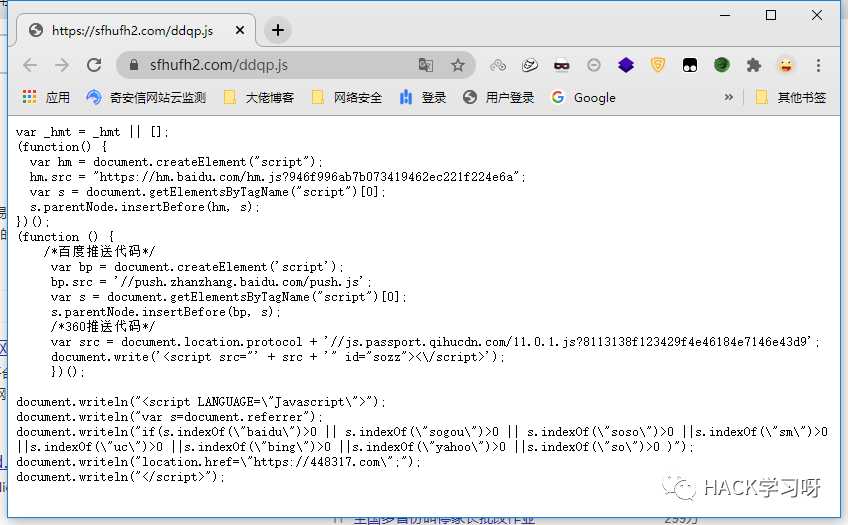The image size is (848, 525).
Task: Open the masked-face extension icon
Action: tap(561, 65)
